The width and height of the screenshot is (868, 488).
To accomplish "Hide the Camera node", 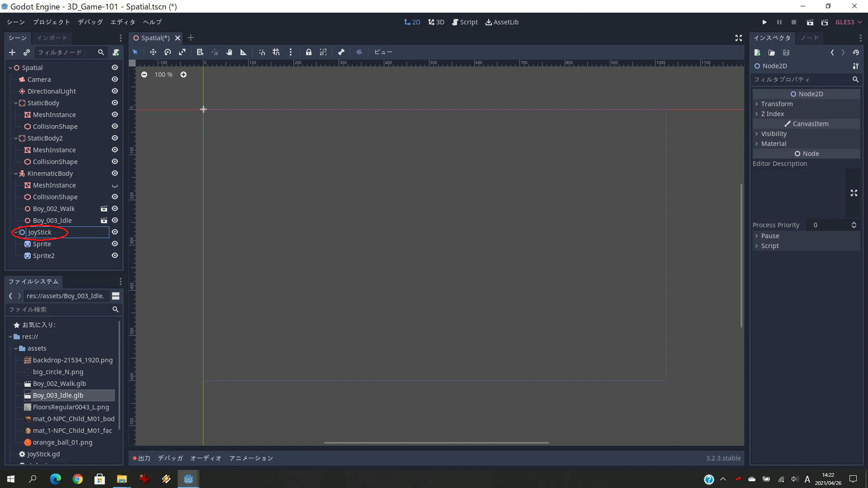I will (115, 79).
